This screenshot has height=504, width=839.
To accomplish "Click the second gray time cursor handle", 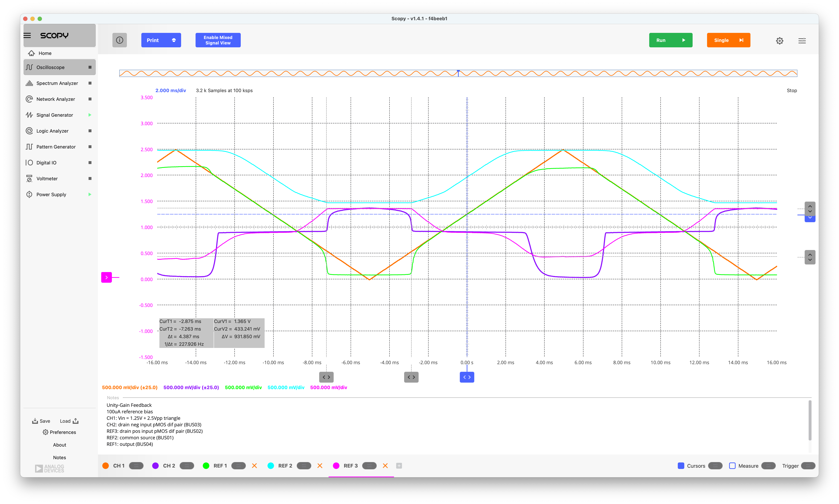I will (411, 377).
